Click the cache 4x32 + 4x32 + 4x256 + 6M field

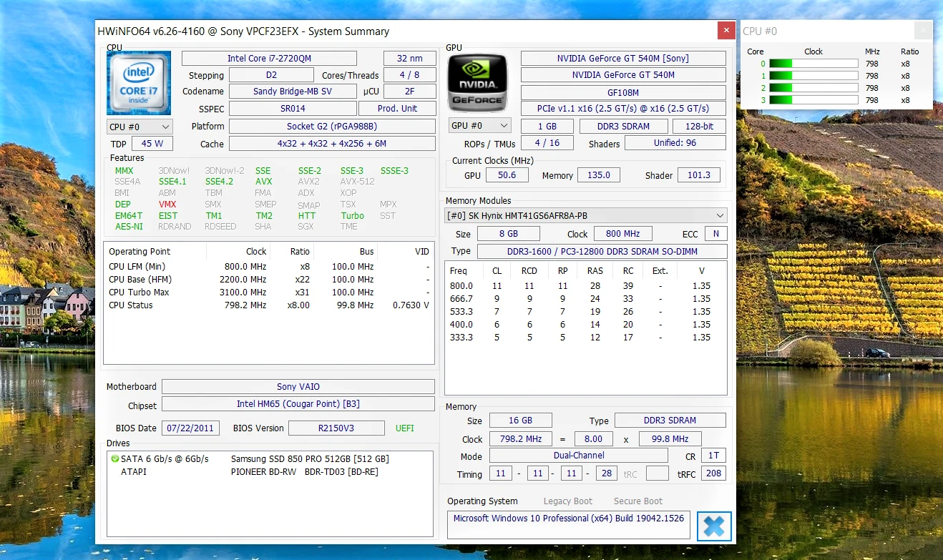pyautogui.click(x=332, y=144)
